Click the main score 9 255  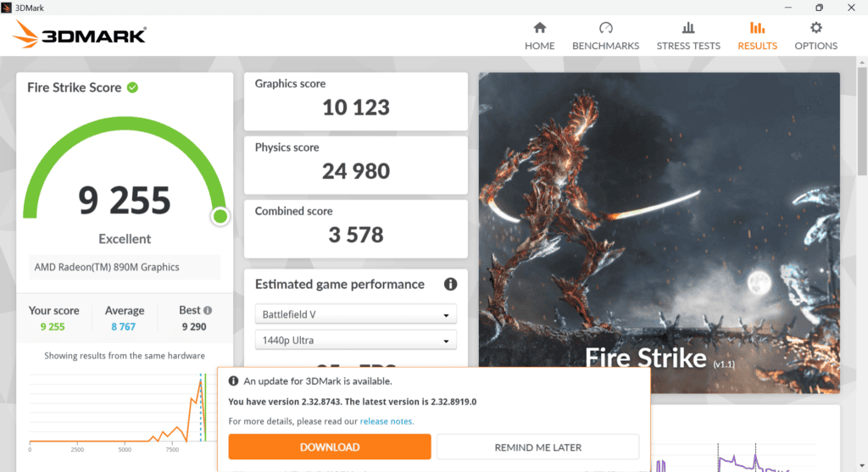[125, 200]
